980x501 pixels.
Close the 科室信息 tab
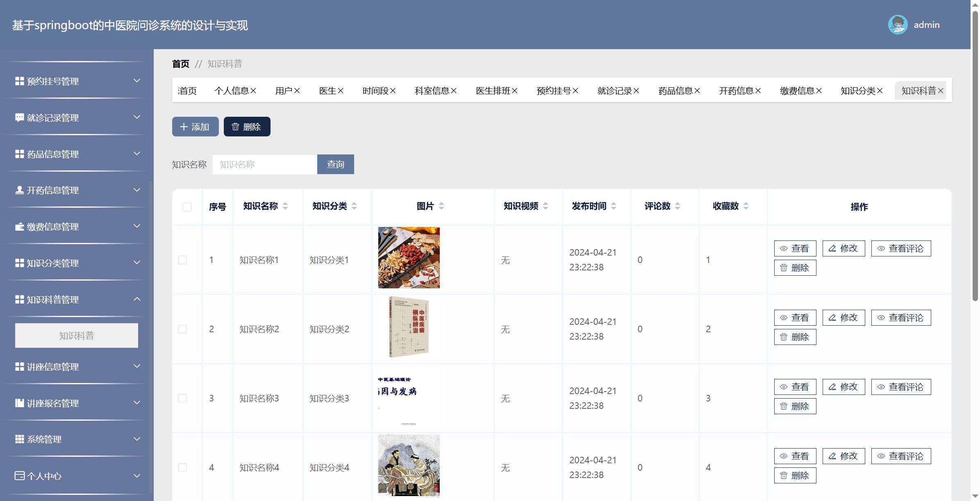point(454,91)
